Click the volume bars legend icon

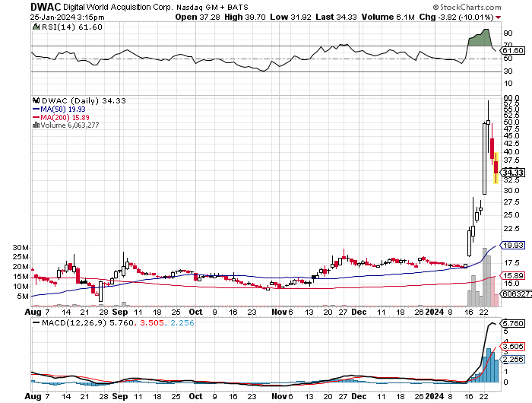(x=36, y=125)
